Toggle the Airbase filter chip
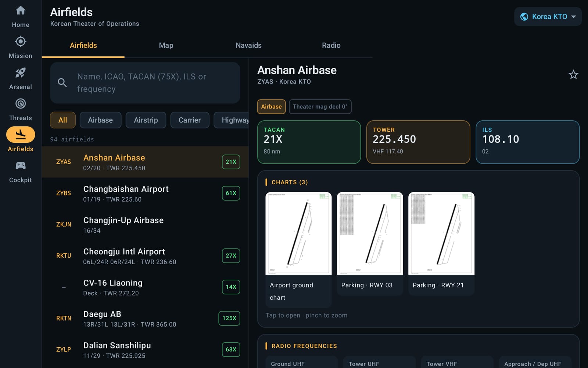 tap(100, 120)
